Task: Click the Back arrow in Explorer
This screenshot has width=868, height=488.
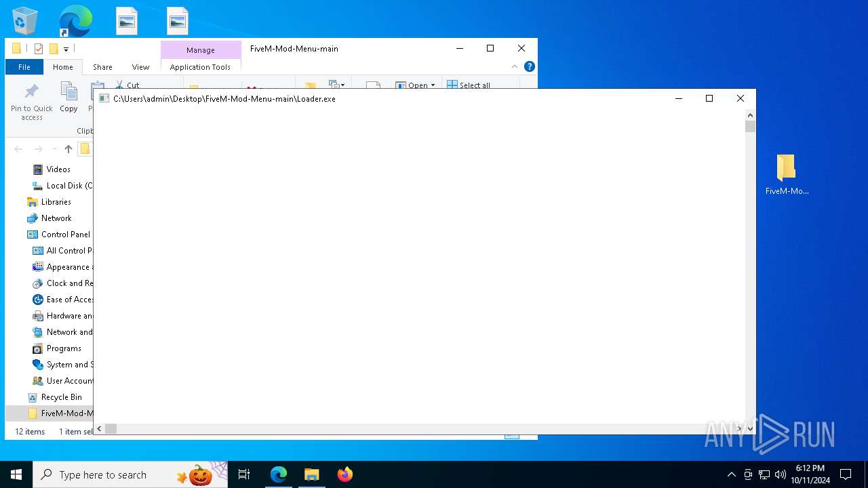Action: click(18, 149)
